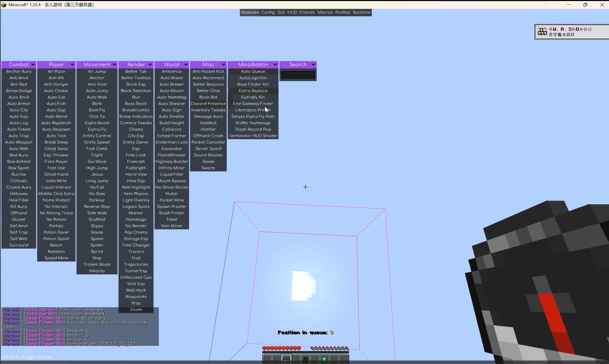This screenshot has height=364, width=609.
Task: Enable the Auto Totem module
Action: coord(19,129)
